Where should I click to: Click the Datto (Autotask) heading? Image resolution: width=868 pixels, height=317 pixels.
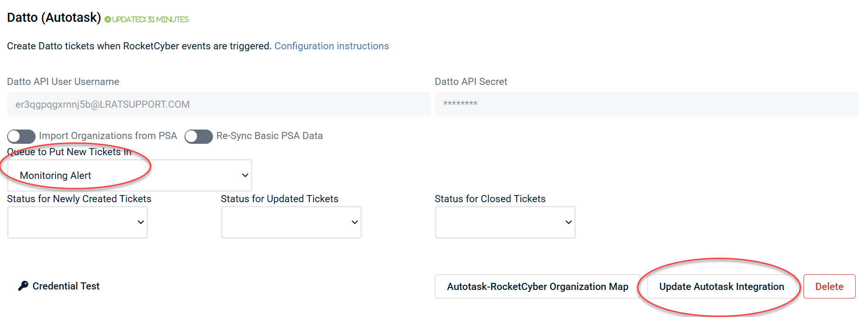54,18
